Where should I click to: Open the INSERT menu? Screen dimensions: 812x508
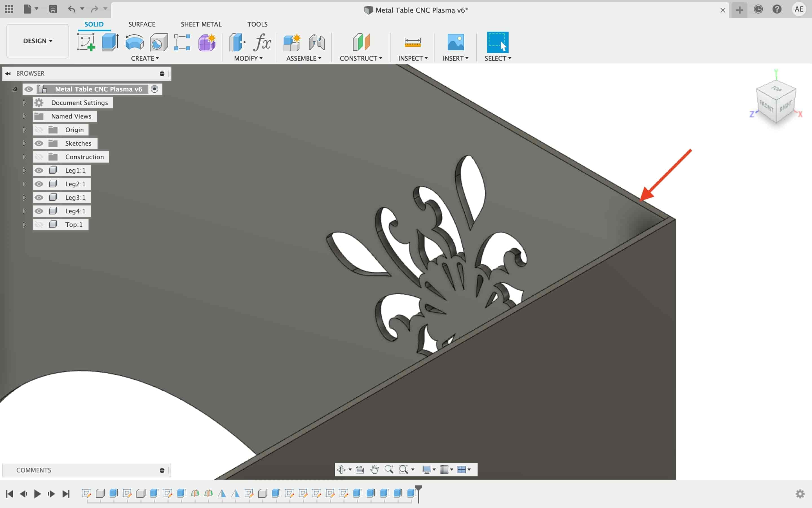(x=455, y=58)
